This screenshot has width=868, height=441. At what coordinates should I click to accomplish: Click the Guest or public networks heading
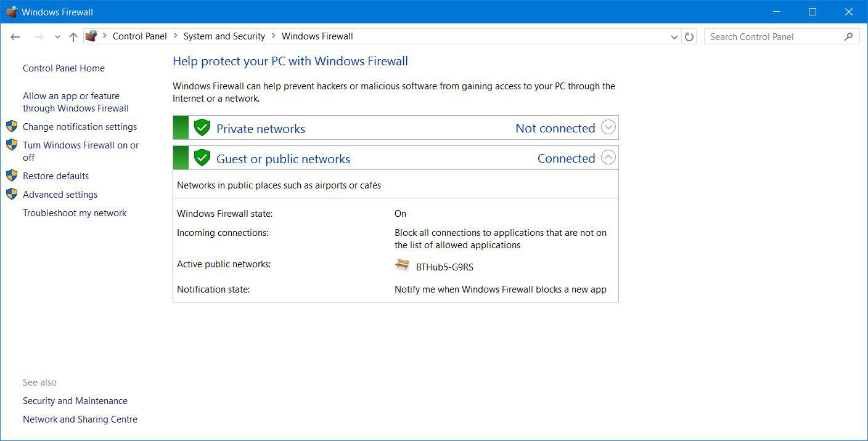(283, 159)
